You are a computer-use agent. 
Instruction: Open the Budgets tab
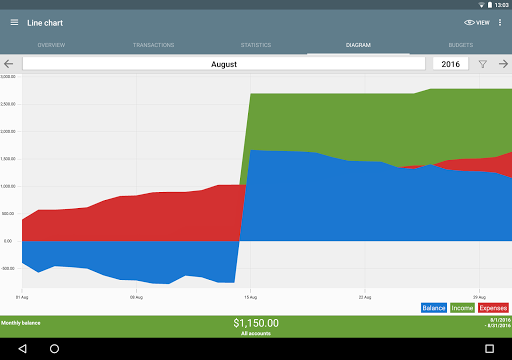point(461,45)
